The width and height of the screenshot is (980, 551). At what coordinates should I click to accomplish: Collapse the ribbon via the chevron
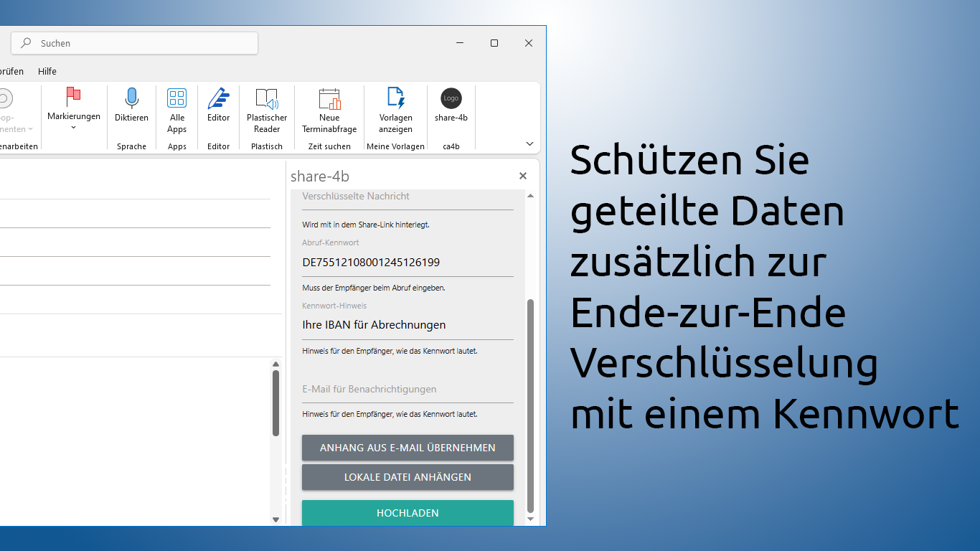pyautogui.click(x=529, y=143)
